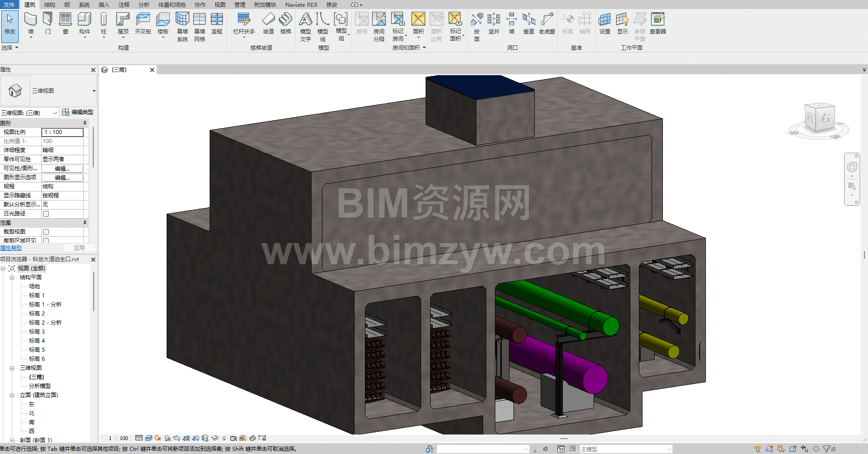Open the 三维视图: {三维} instance dropdown
Image resolution: width=868 pixels, height=454 pixels.
coord(55,113)
